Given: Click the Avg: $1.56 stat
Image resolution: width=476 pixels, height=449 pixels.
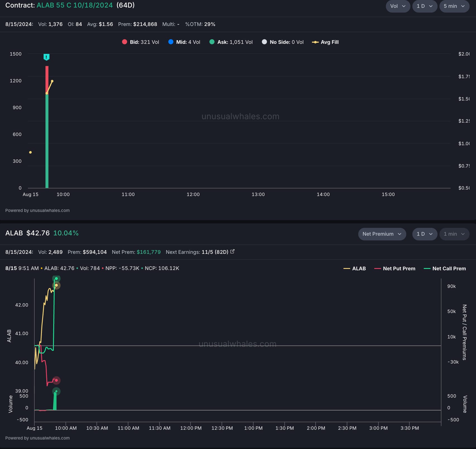Looking at the screenshot, I should [100, 24].
